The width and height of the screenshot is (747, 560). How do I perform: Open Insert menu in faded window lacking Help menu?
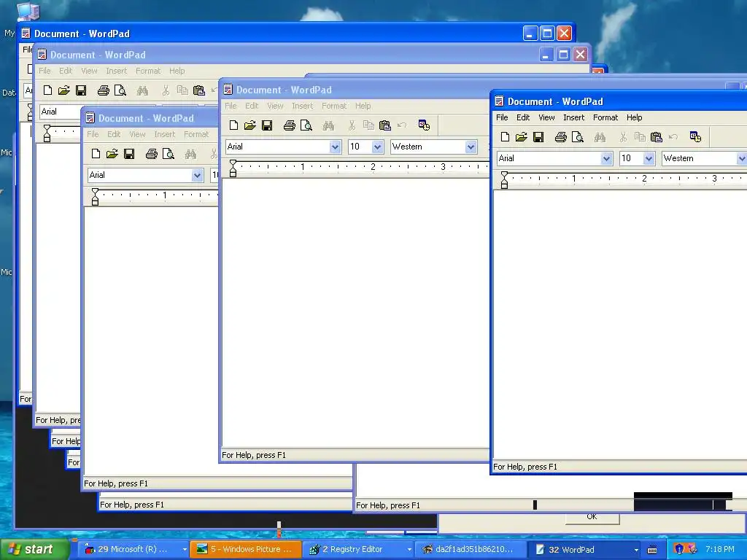tap(165, 134)
